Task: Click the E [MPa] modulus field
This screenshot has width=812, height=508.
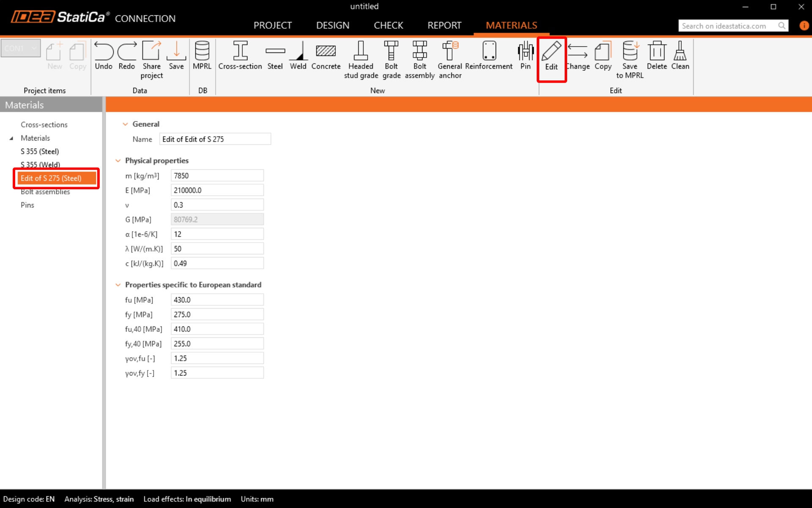Action: click(x=217, y=190)
